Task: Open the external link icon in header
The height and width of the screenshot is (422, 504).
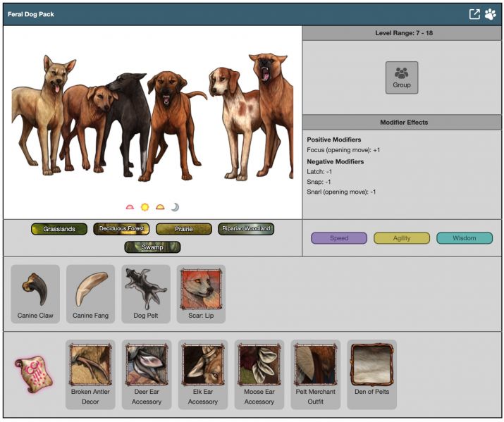Action: (475, 14)
